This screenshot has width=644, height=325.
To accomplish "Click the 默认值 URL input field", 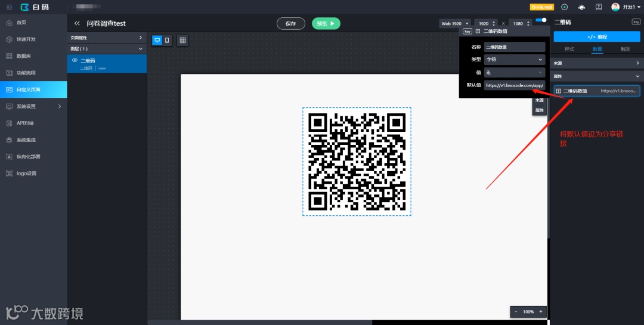I will 515,85.
